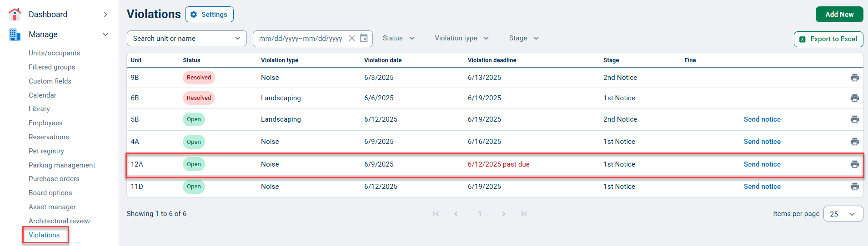This screenshot has width=868, height=246.
Task: Click the Unit column header
Action: coord(136,60)
